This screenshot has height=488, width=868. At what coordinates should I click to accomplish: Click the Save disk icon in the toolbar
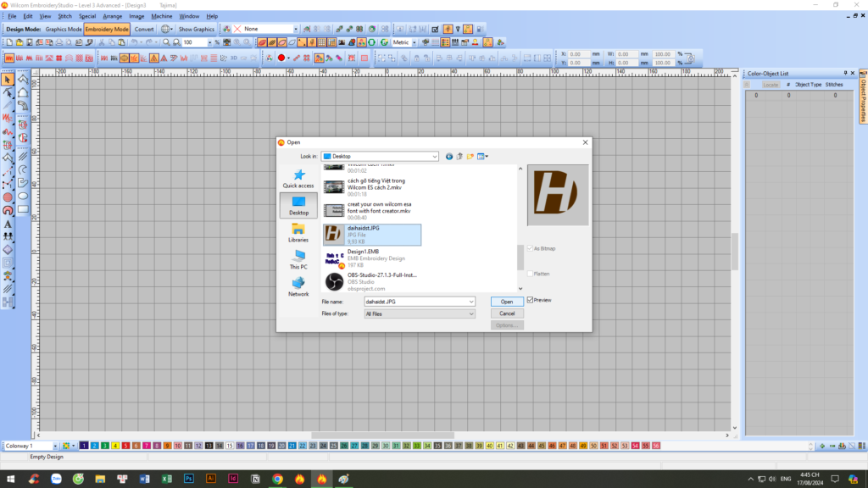(30, 42)
